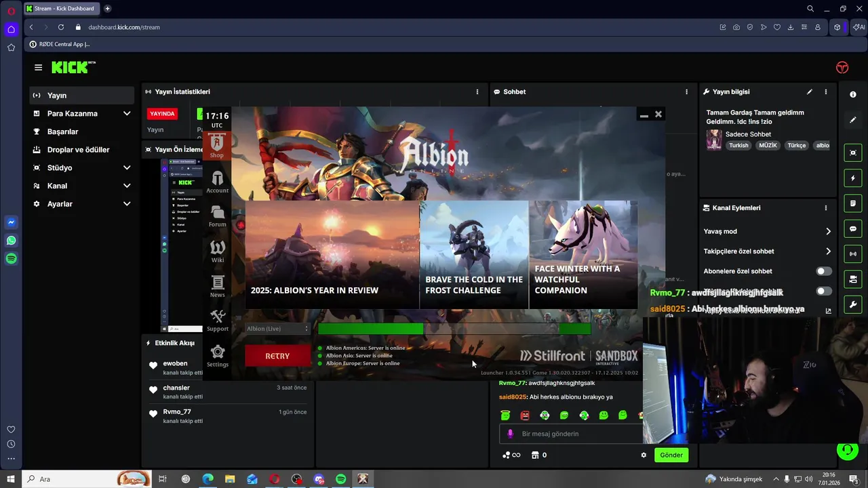Viewport: 868px width, 488px height.
Task: Open Microsoft Edge from taskbar
Action: (208, 479)
